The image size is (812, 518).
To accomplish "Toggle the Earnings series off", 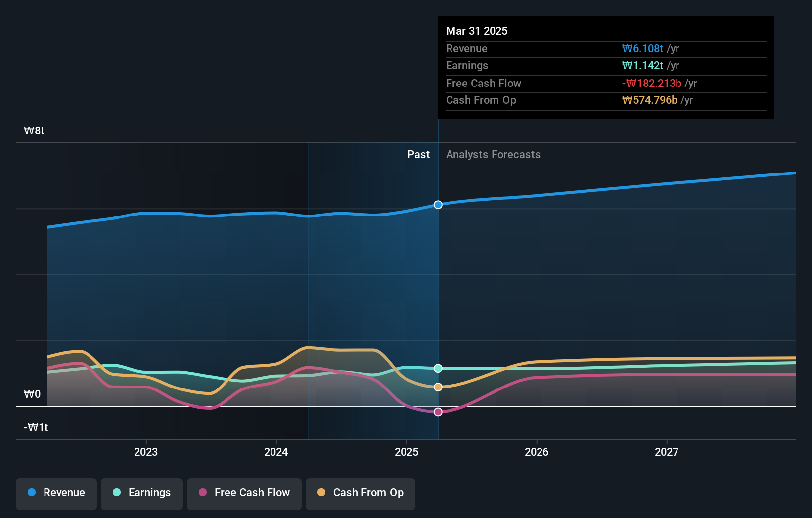I will coord(141,493).
